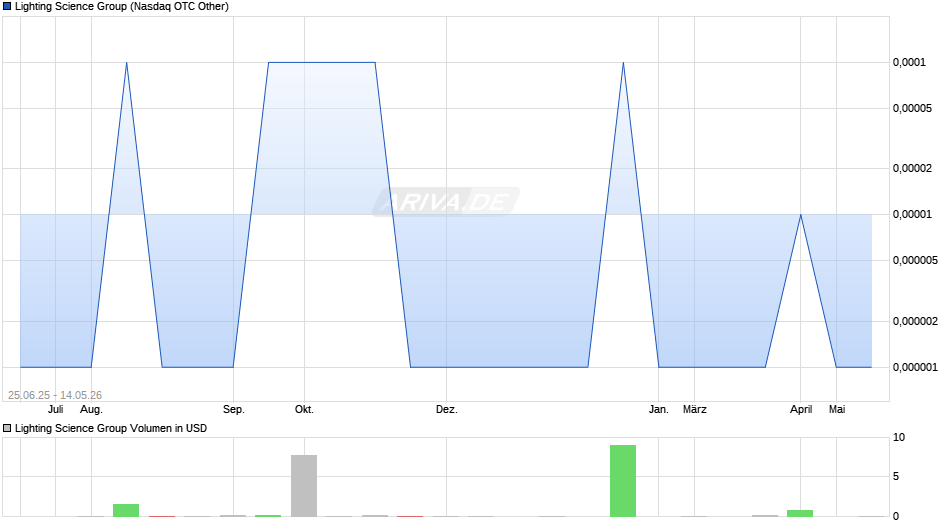Click the 'Jan.' axis label
The height and width of the screenshot is (526, 940).
click(x=659, y=410)
